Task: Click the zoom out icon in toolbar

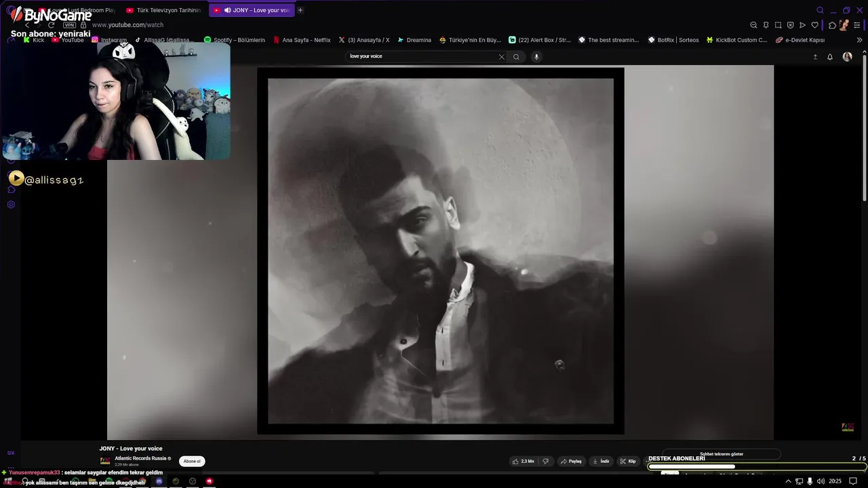Action: pos(753,25)
